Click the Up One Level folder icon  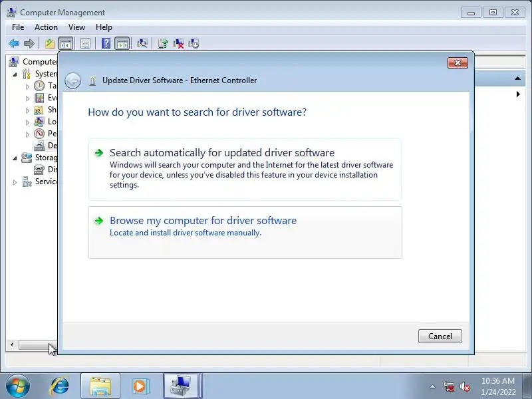pyautogui.click(x=50, y=43)
